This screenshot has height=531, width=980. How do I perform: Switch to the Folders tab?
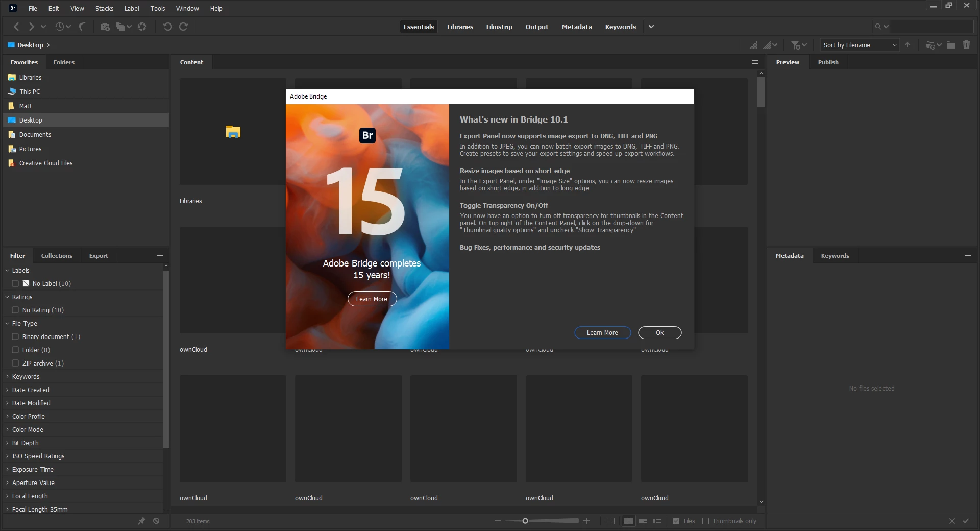coord(64,62)
